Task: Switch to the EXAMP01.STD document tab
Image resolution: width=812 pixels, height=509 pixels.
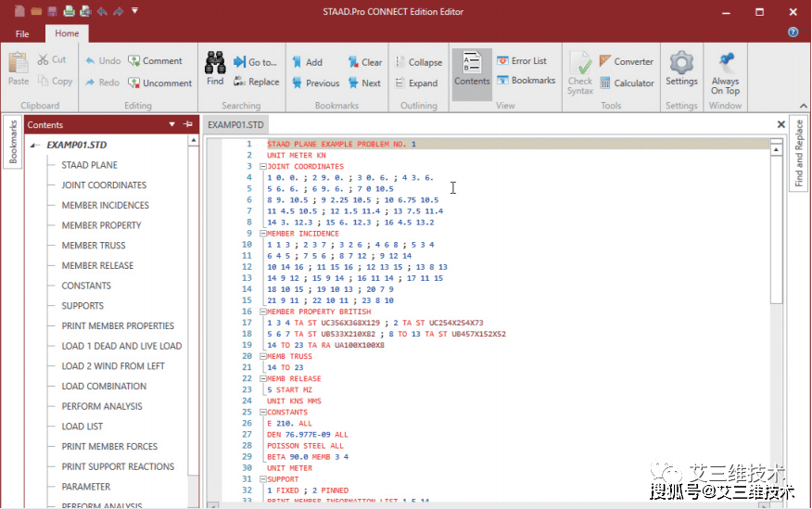Action: [x=235, y=125]
